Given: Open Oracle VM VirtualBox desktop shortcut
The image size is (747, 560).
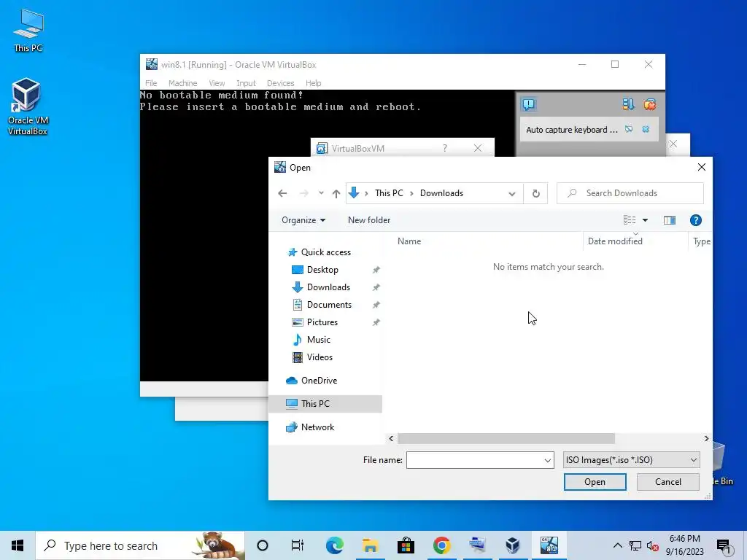Looking at the screenshot, I should click(27, 106).
